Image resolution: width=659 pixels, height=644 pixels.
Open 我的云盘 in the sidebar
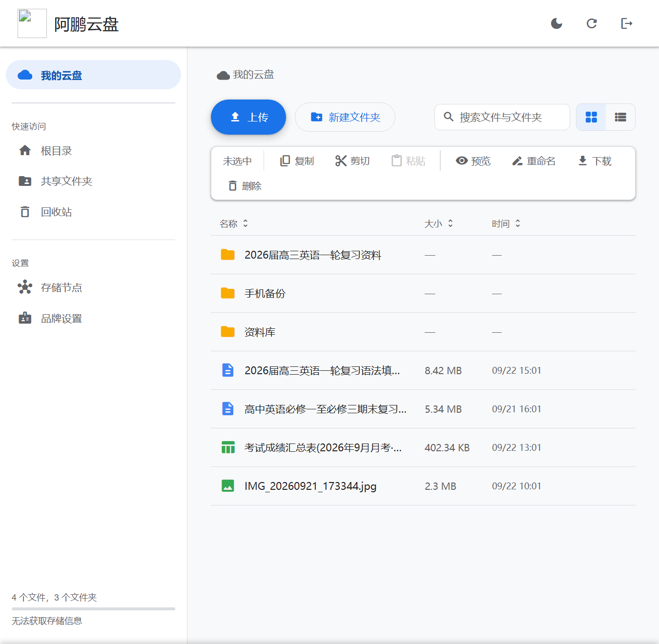(x=93, y=75)
